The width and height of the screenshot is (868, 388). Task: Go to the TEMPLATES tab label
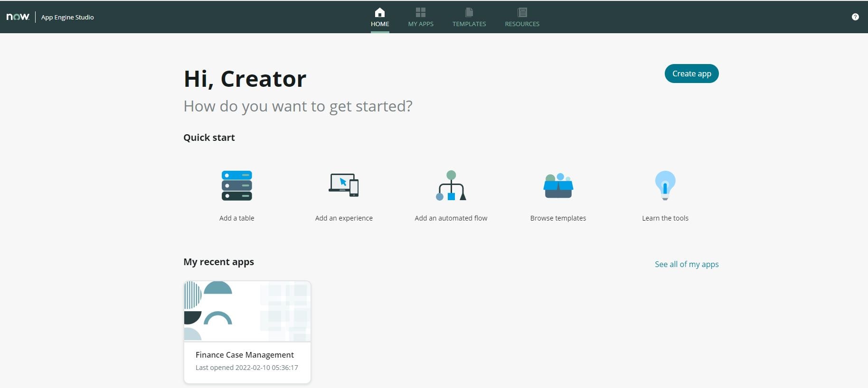point(469,24)
